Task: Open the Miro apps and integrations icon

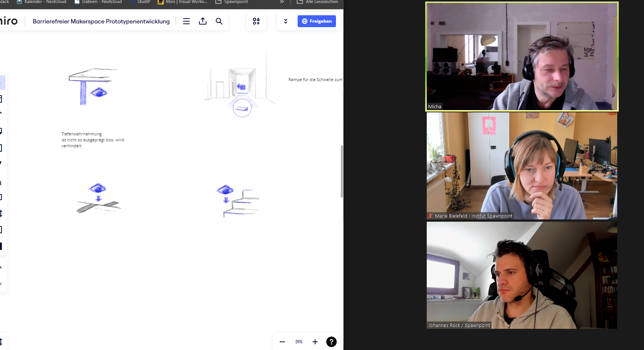Action: pyautogui.click(x=256, y=21)
